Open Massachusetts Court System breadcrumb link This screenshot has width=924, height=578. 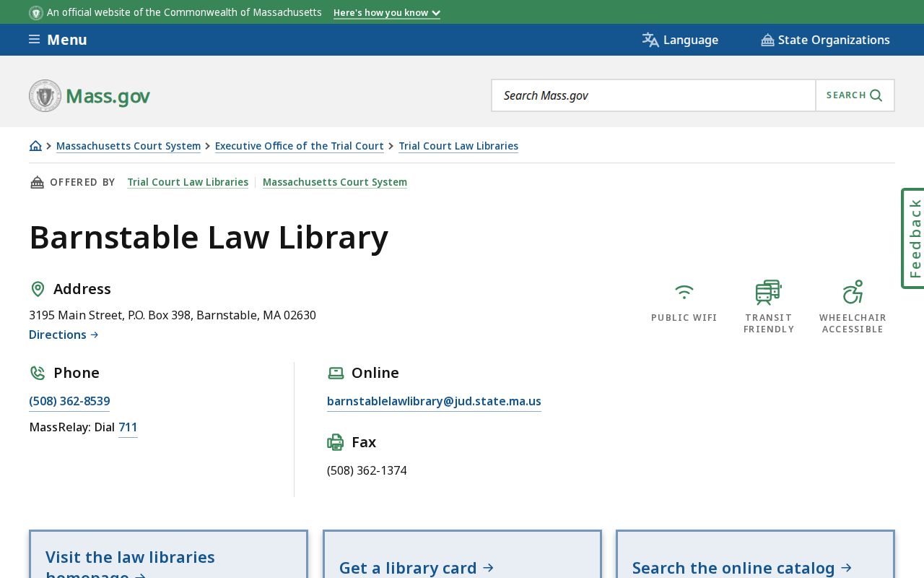point(128,146)
